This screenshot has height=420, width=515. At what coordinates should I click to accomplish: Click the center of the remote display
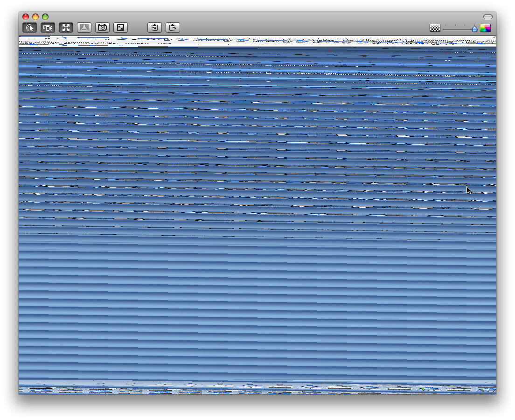[257, 215]
